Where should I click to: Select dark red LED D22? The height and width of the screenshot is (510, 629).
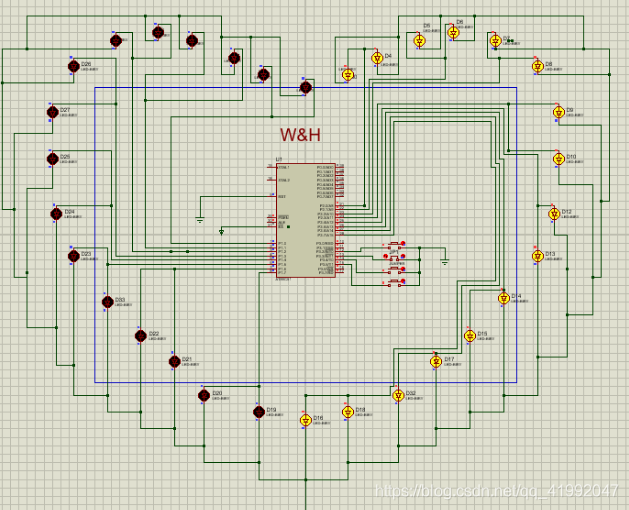(141, 336)
